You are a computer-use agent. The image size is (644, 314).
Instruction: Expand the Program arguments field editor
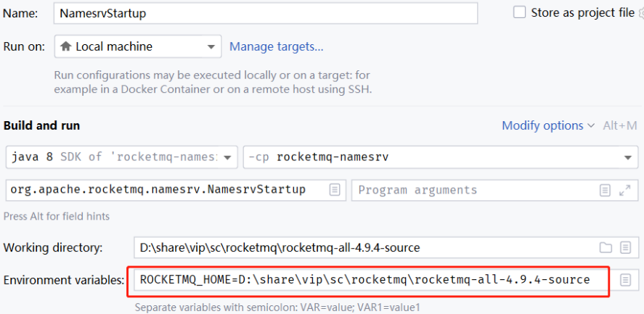pyautogui.click(x=624, y=190)
